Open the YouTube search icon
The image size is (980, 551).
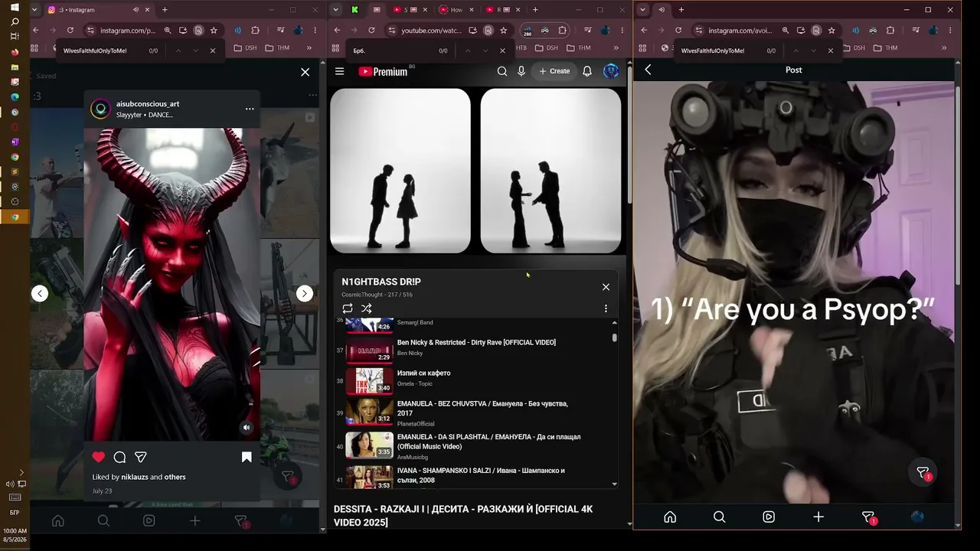(x=502, y=71)
